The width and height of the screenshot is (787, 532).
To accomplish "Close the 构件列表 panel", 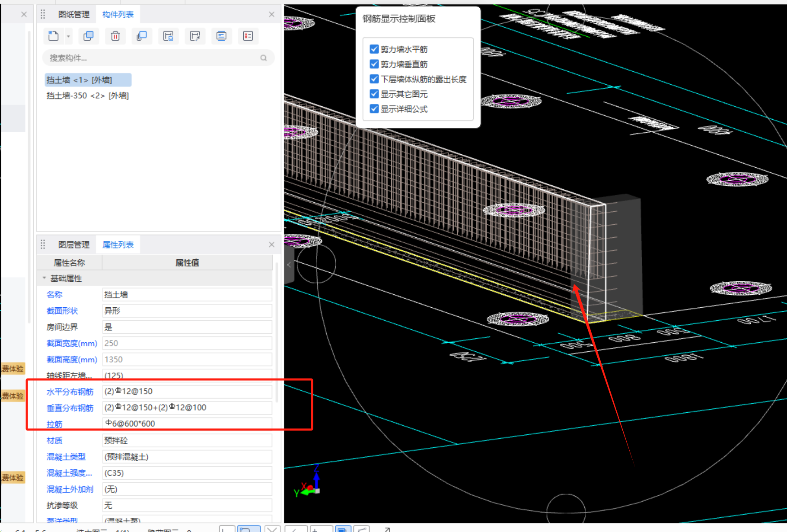I will click(271, 14).
